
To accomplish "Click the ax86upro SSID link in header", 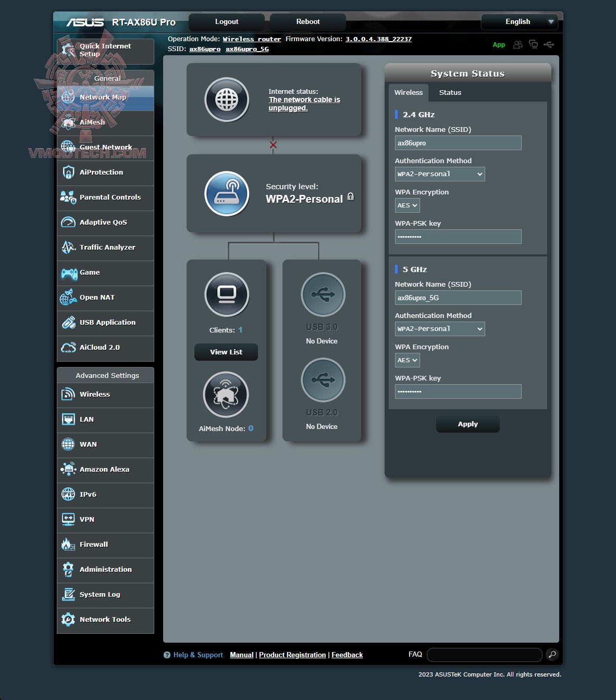I will [x=205, y=49].
